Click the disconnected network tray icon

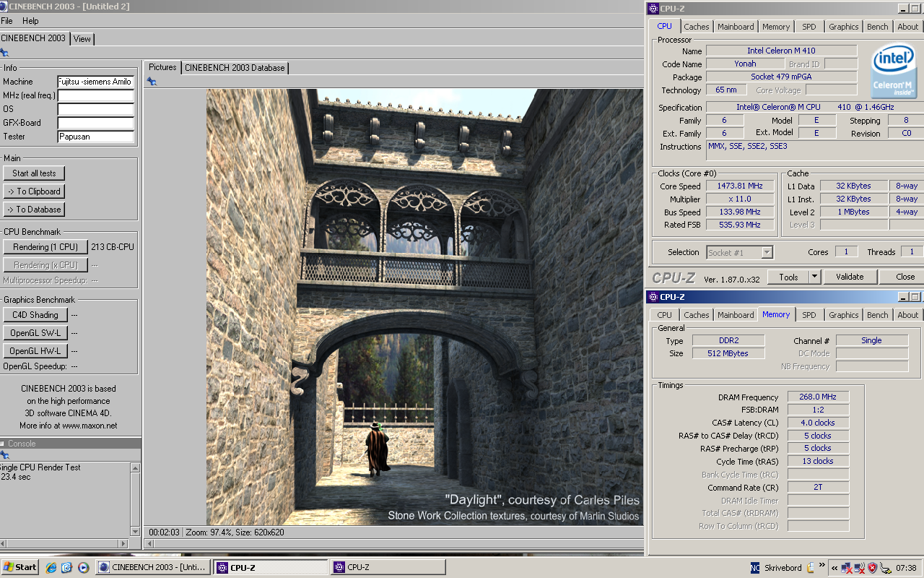pos(847,568)
